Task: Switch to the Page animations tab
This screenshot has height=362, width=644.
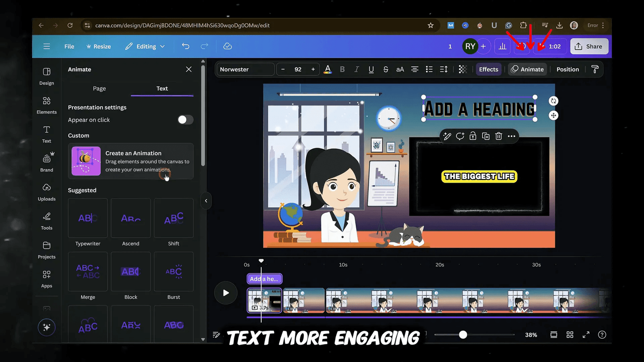Action: 99,88
